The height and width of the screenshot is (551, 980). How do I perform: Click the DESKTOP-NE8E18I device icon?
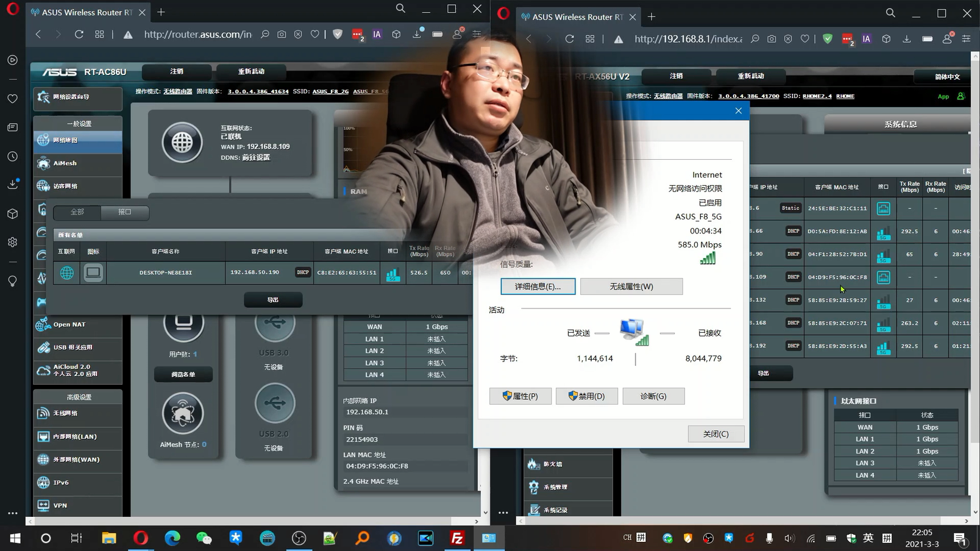[93, 272]
